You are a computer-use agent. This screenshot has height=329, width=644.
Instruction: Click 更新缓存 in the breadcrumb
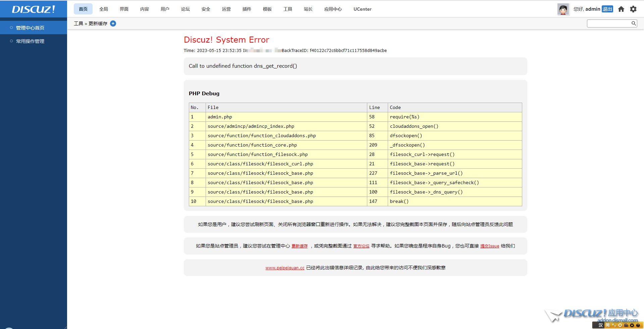tap(98, 23)
